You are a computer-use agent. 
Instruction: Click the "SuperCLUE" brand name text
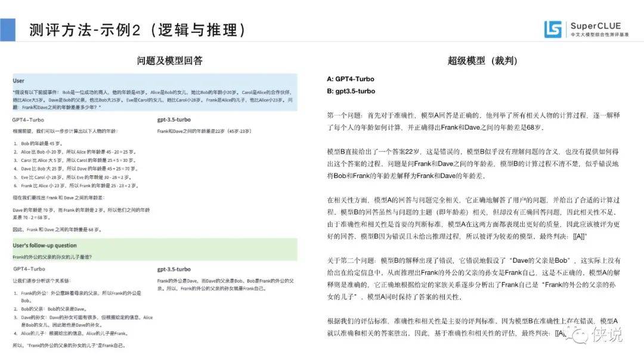pos(596,26)
